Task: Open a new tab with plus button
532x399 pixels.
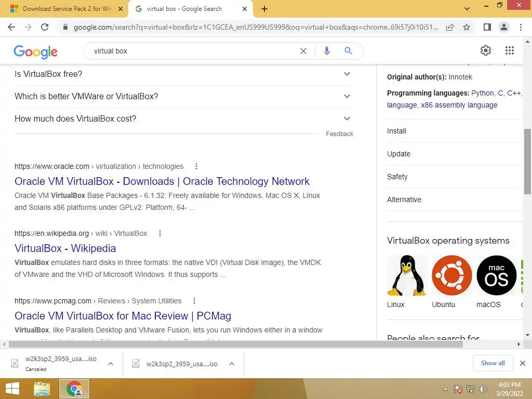Action: pos(264,9)
